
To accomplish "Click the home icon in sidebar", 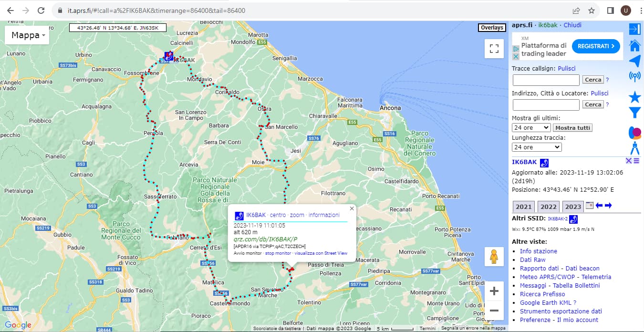I will (634, 45).
